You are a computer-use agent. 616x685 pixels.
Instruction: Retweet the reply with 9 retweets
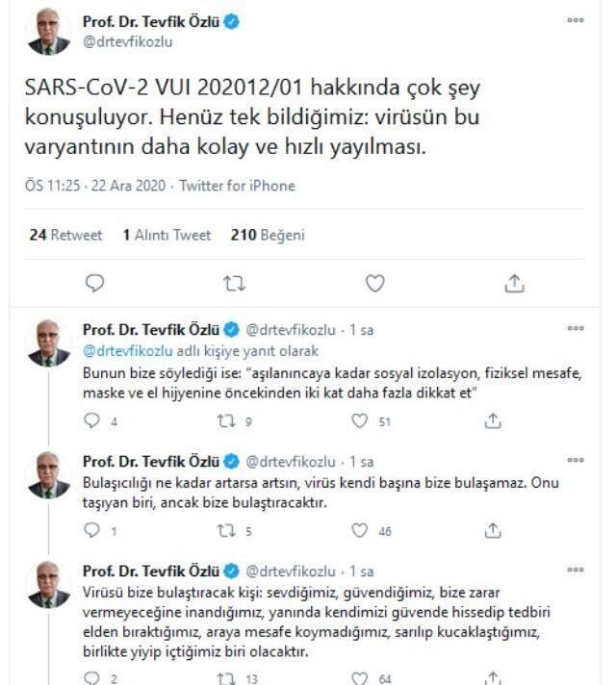click(226, 421)
